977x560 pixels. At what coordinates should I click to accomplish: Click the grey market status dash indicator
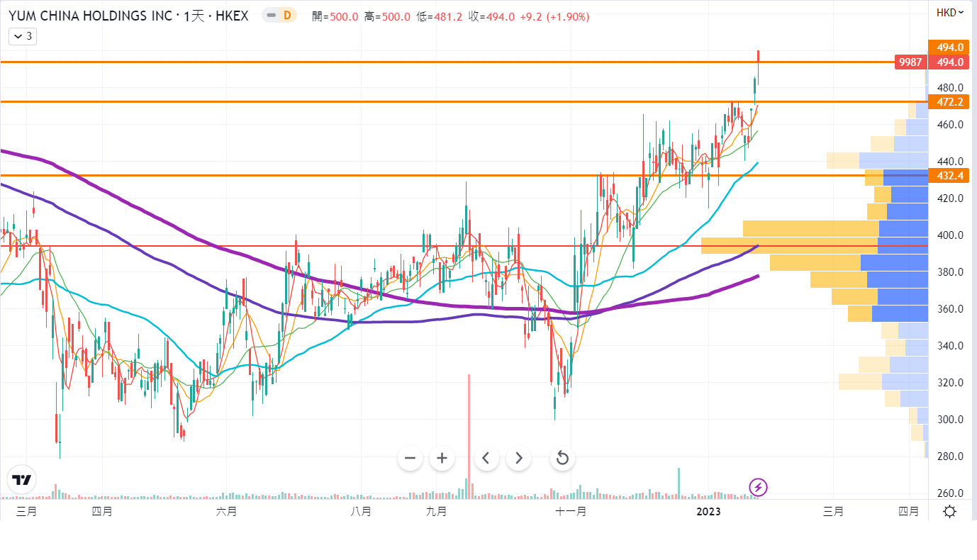point(271,16)
